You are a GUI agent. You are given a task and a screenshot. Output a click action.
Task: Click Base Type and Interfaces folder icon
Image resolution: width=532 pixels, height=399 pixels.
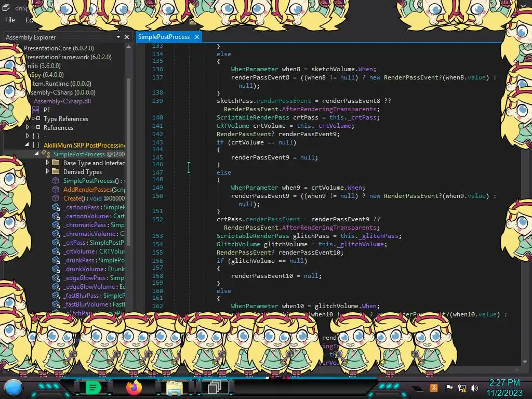click(56, 163)
